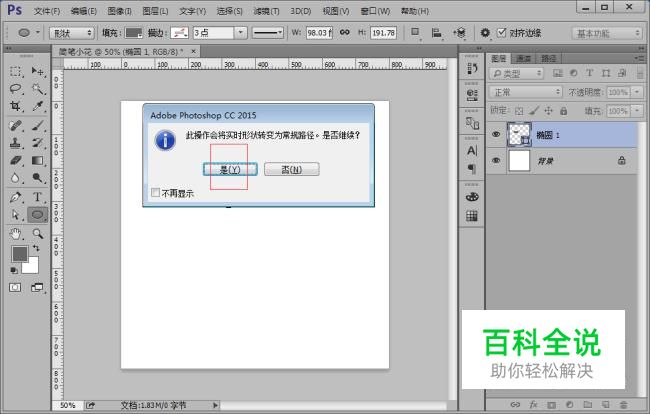Screen dimensions: 650x414
Task: Open the History panel icon
Action: tap(472, 68)
